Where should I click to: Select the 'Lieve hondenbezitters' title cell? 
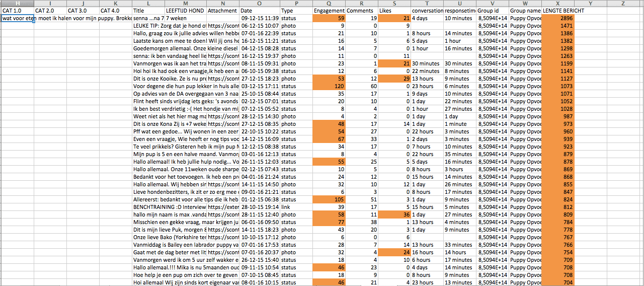[148, 192]
